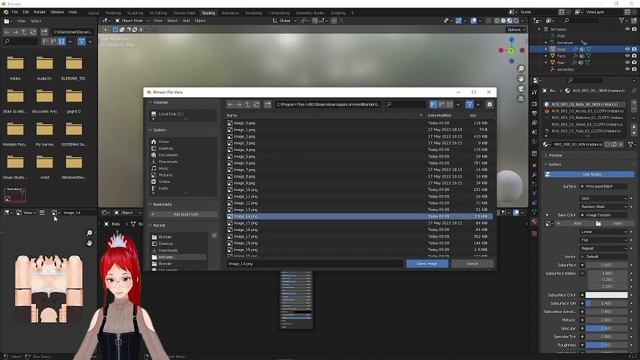Image resolution: width=640 pixels, height=360 pixels.
Task: Open the Edit menu
Action: (26, 12)
